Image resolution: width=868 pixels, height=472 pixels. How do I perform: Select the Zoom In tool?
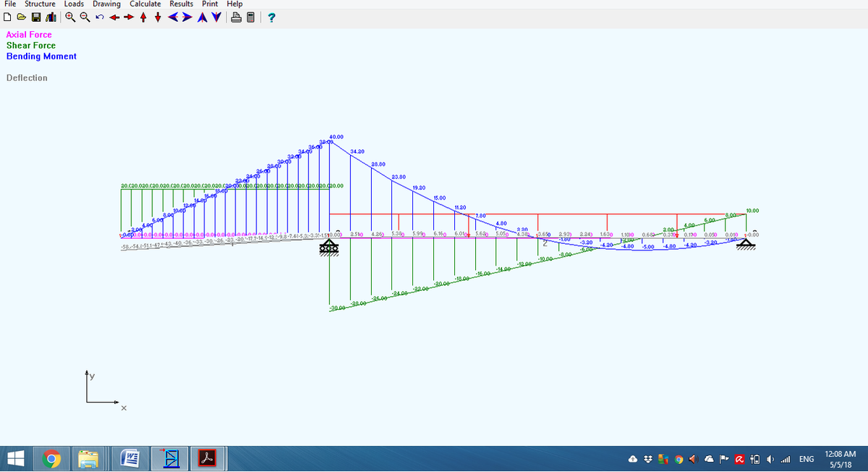(x=69, y=17)
